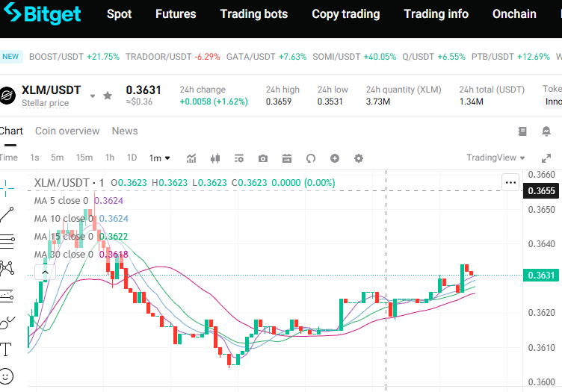
Task: Toggle XLM/USDT favorite star
Action: click(108, 96)
